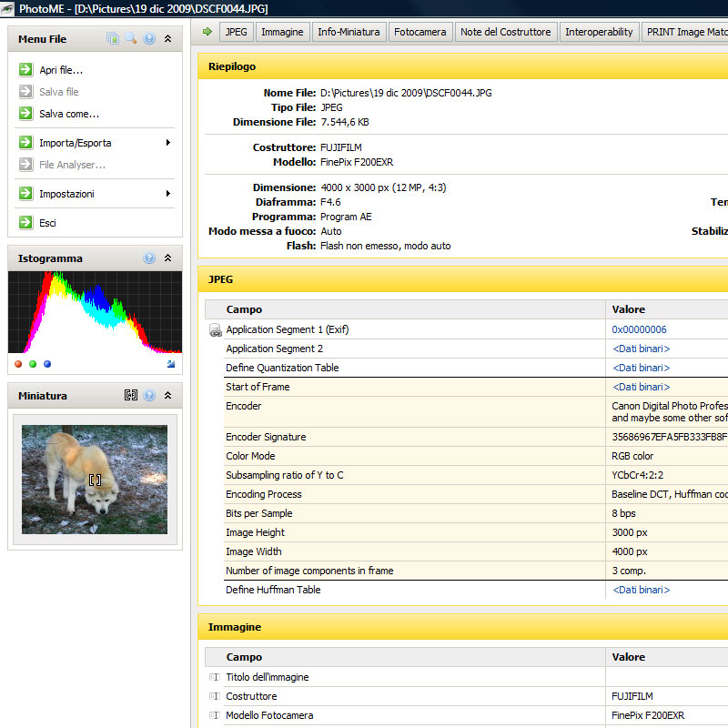Choose Esci to quit PhotoME
The image size is (728, 728).
point(47,223)
